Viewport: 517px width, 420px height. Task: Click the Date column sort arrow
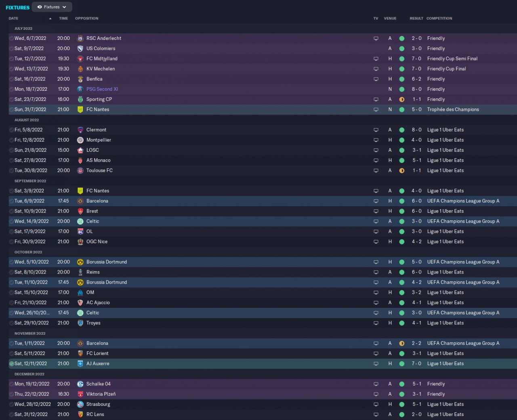tap(50, 19)
